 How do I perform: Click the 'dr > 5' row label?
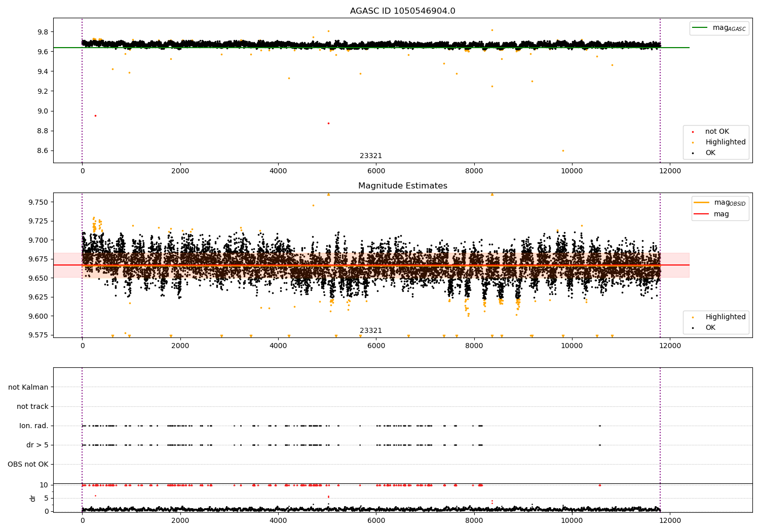37,445
